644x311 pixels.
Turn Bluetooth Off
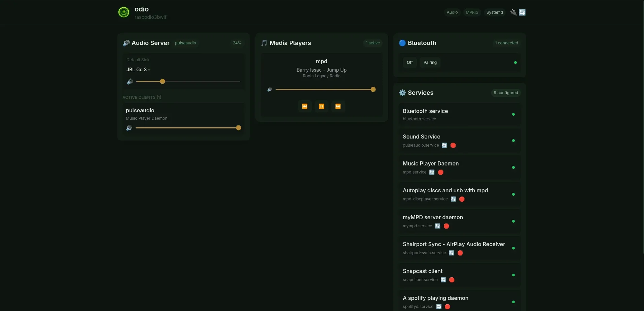click(410, 63)
